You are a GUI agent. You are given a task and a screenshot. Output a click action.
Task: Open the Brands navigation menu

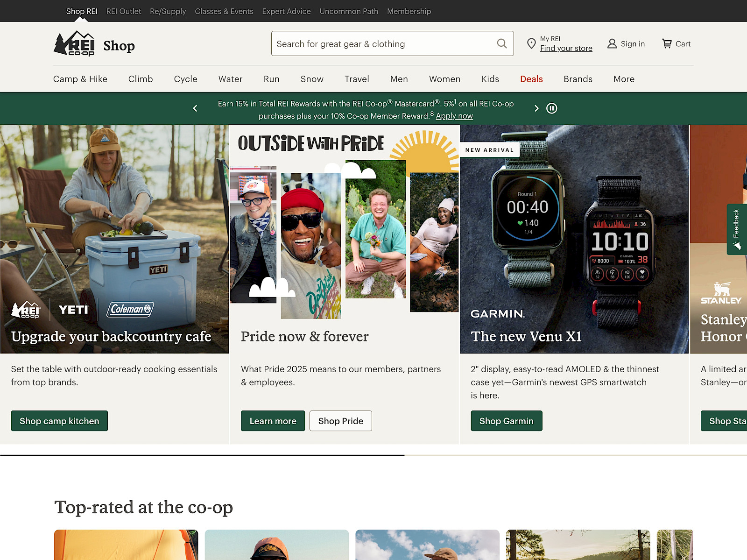(x=578, y=79)
